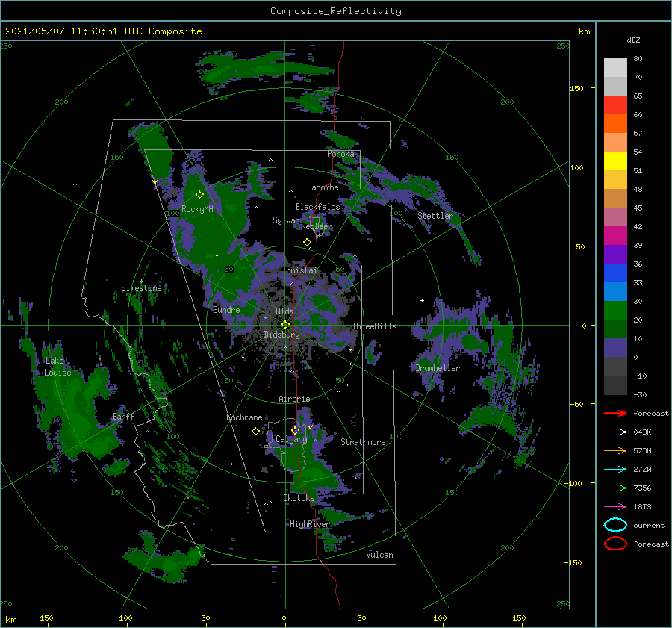Select the white 04DK arrow legend icon
This screenshot has width=672, height=628.
coord(615,432)
